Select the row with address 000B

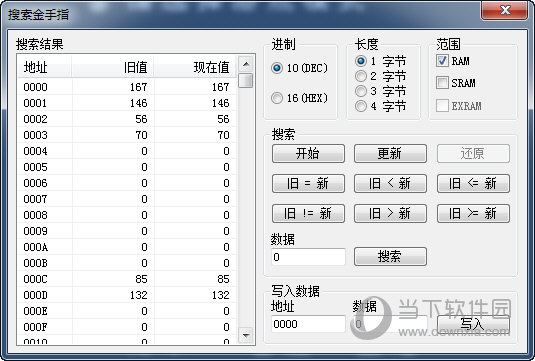coord(127,263)
